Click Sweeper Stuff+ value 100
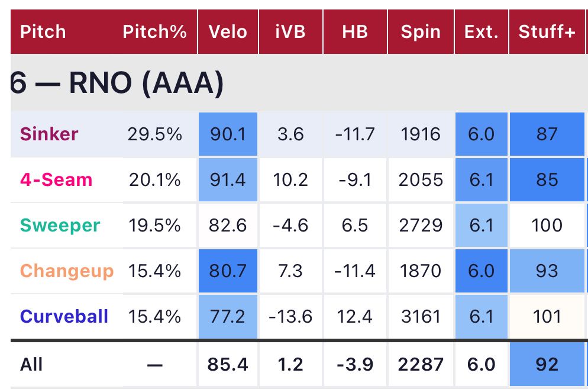 [547, 226]
